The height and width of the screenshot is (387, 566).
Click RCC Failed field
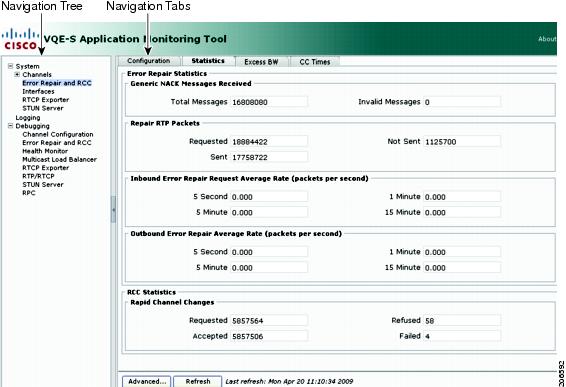462,336
